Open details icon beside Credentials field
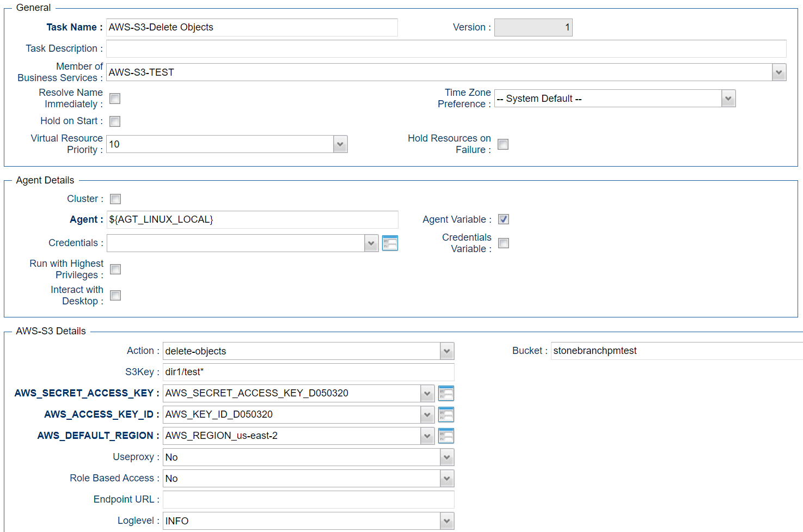This screenshot has width=803, height=532. tap(390, 243)
